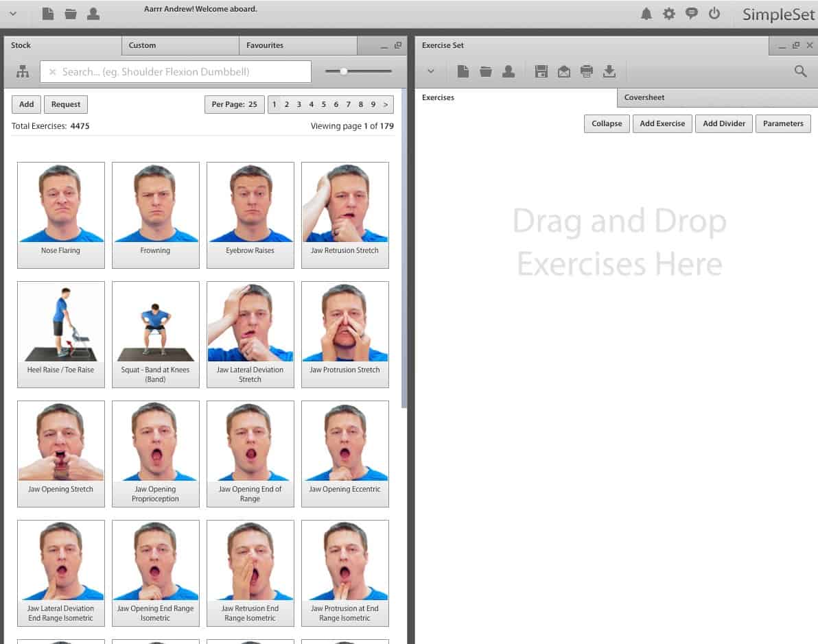Print the exercise set
Screen dimensions: 818x644
point(587,71)
